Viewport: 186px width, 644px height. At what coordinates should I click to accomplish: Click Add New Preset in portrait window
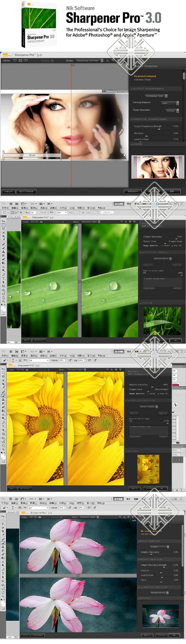click(143, 80)
